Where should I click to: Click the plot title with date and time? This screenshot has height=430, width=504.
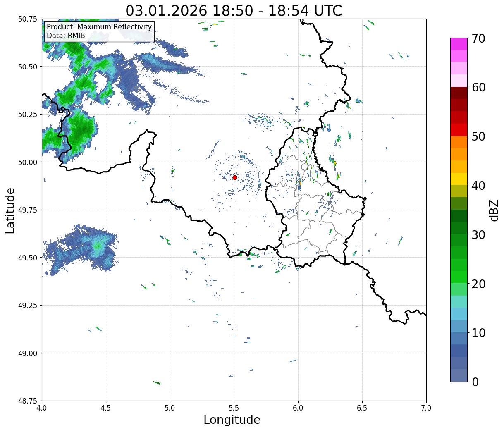click(234, 10)
